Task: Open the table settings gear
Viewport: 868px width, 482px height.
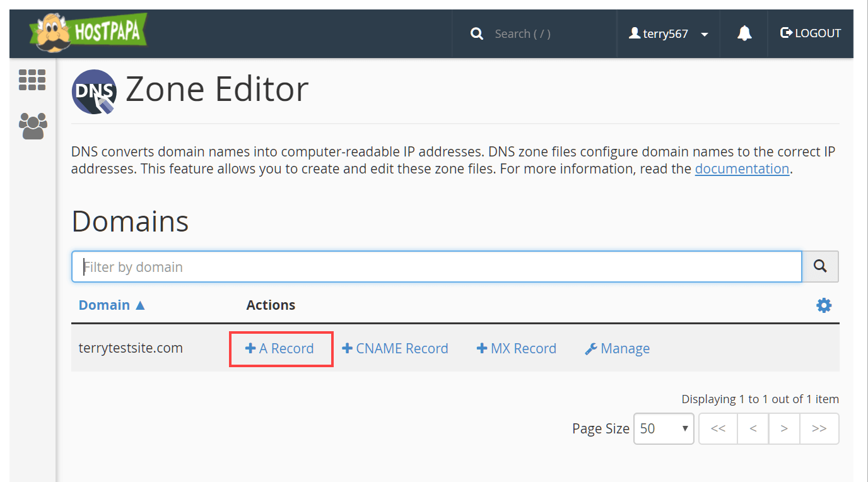Action: coord(824,305)
